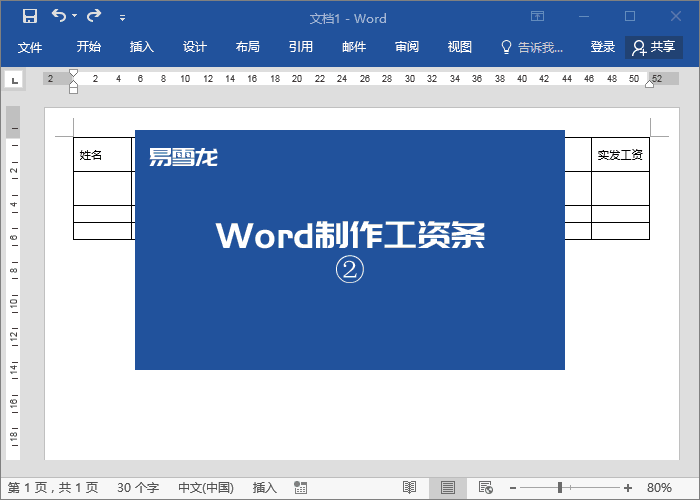Go to the 引用 tab
Image resolution: width=700 pixels, height=500 pixels.
(301, 47)
